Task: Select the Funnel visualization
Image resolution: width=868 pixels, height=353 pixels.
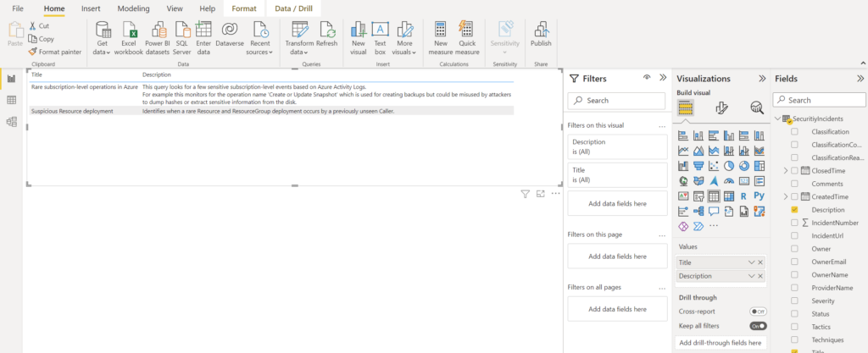Action: click(698, 165)
